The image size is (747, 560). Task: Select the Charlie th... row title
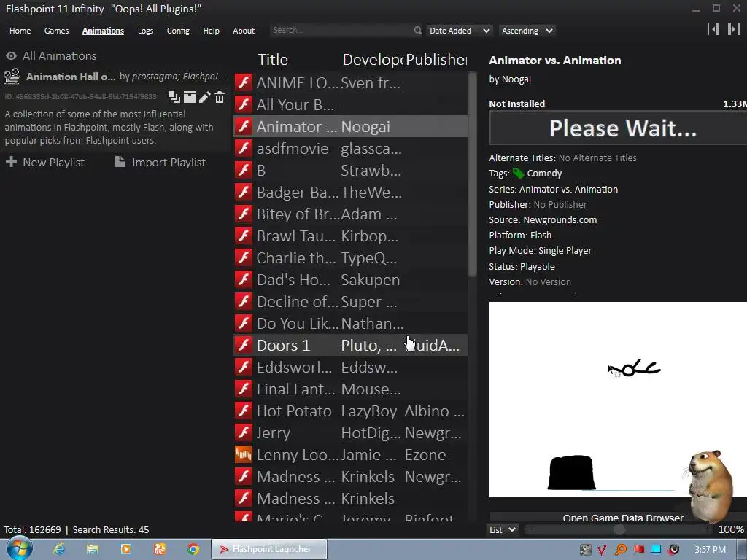[296, 257]
